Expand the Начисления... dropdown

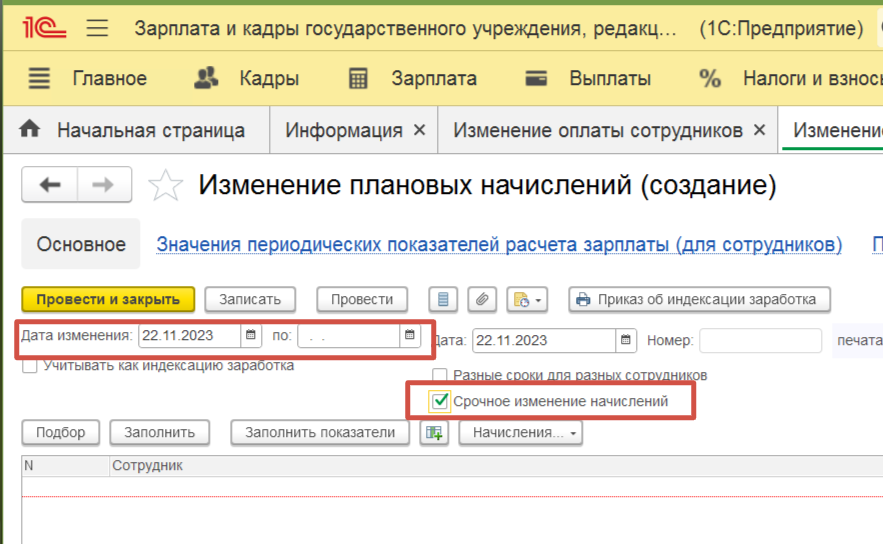[521, 432]
